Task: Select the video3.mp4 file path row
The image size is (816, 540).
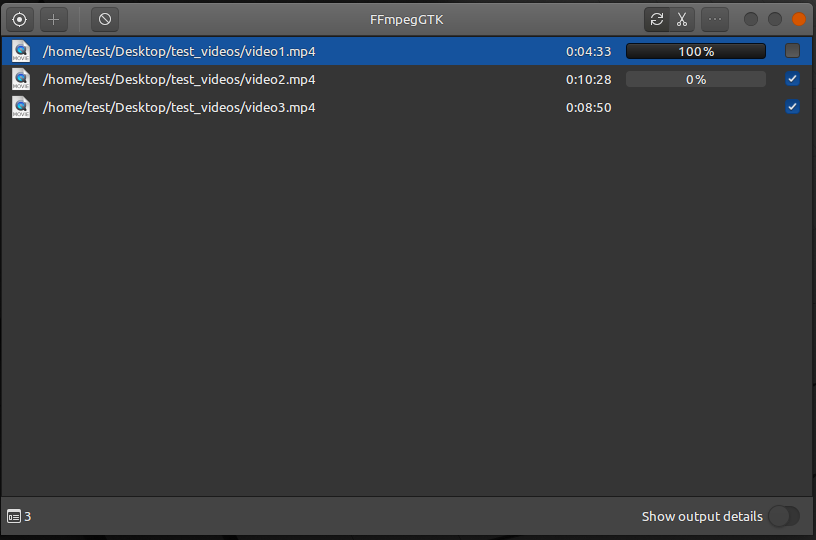Action: click(407, 107)
